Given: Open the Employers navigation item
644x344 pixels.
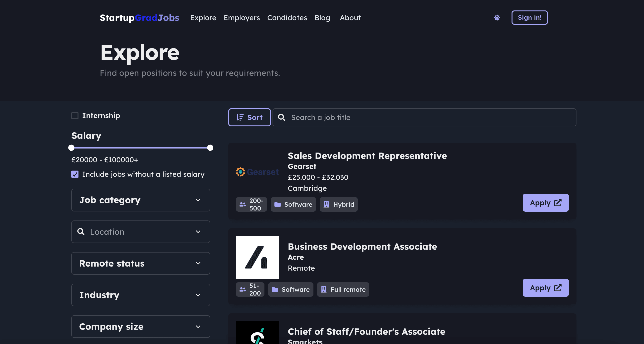Looking at the screenshot, I should 242,18.
